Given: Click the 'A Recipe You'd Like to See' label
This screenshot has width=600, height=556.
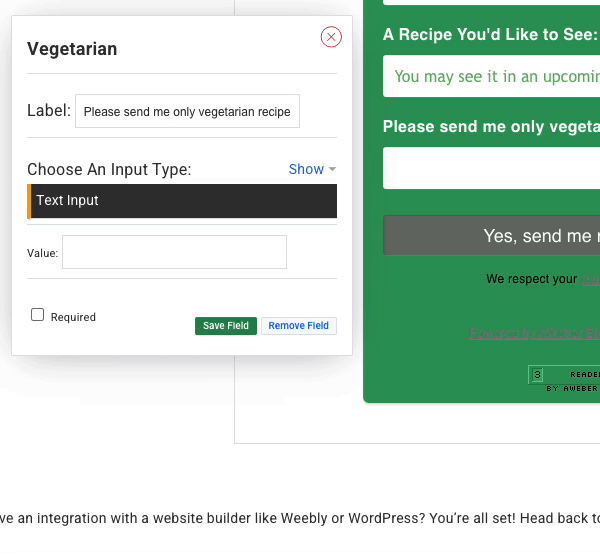Looking at the screenshot, I should [489, 35].
